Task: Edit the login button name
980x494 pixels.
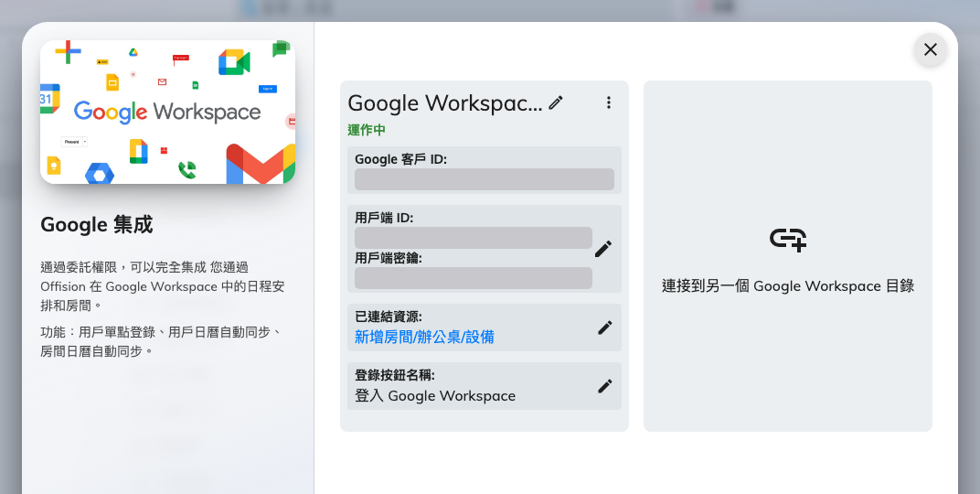Action: pos(604,386)
